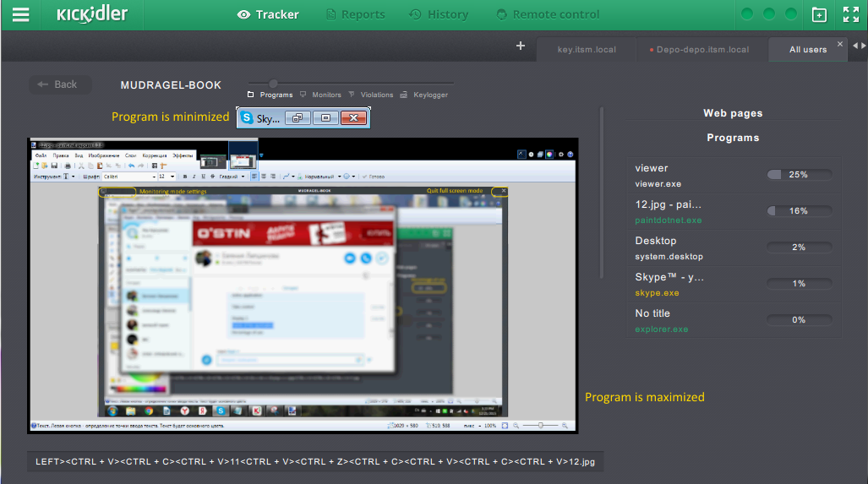The height and width of the screenshot is (484, 868).
Task: Open the History section
Action: pos(439,14)
